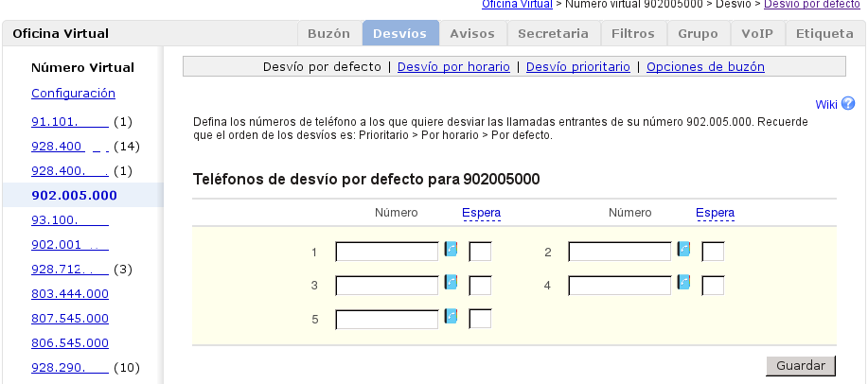Open phonebook icon beside number field 4
This screenshot has height=384, width=868.
point(684,283)
